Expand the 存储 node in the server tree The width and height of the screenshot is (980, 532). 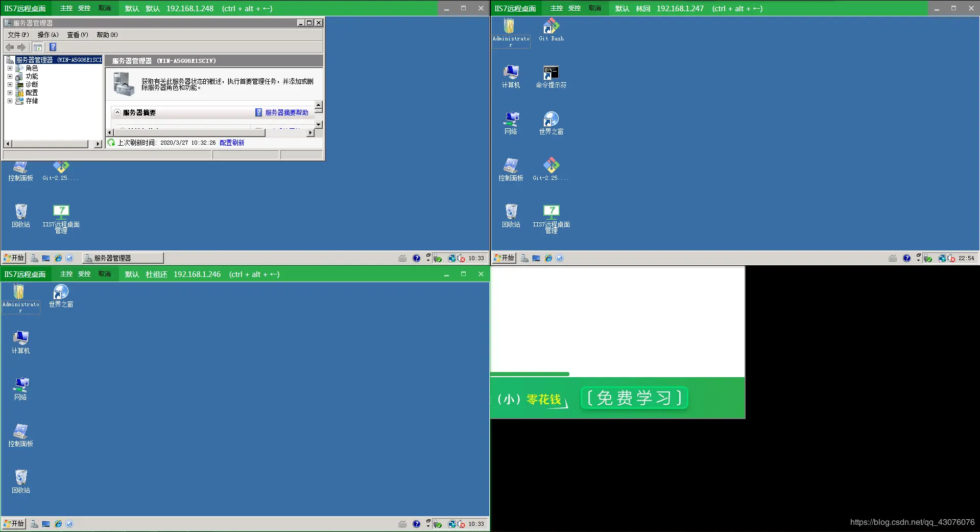[x=10, y=101]
